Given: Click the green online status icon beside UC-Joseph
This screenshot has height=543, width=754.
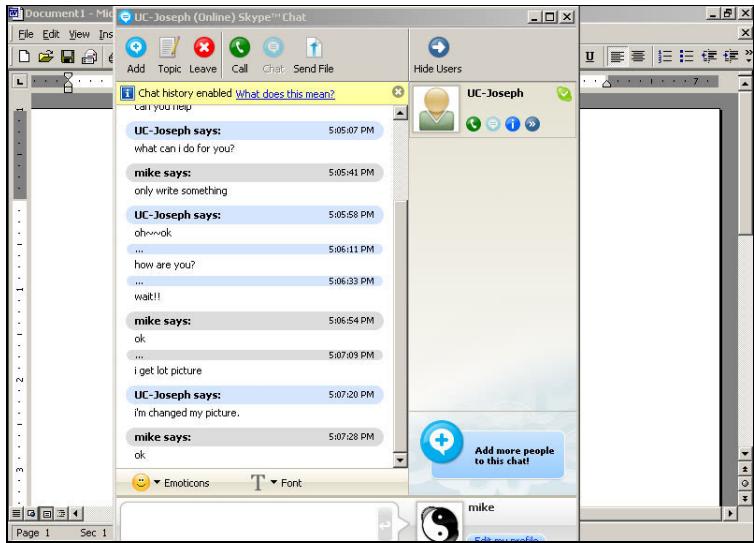Looking at the screenshot, I should click(x=564, y=93).
